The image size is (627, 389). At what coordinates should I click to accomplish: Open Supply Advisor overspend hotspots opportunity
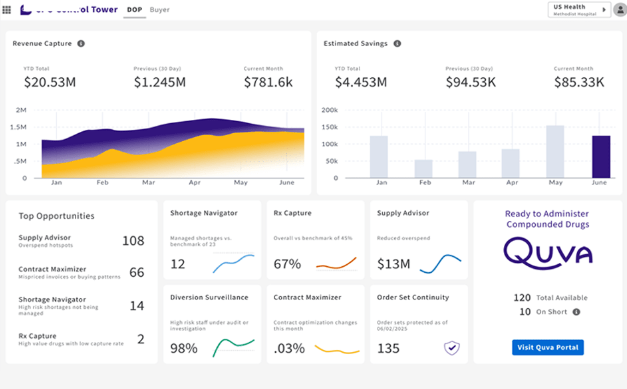point(81,241)
